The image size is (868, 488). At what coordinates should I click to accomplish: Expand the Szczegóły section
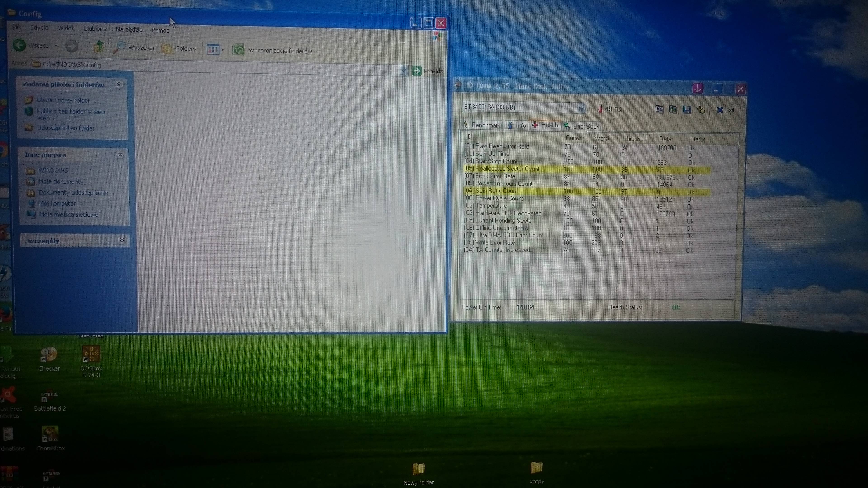122,240
